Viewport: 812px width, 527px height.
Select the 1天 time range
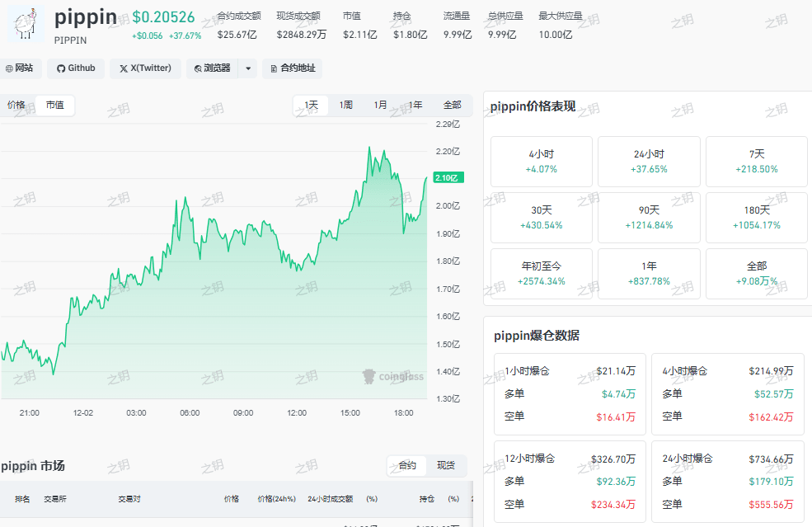point(311,106)
